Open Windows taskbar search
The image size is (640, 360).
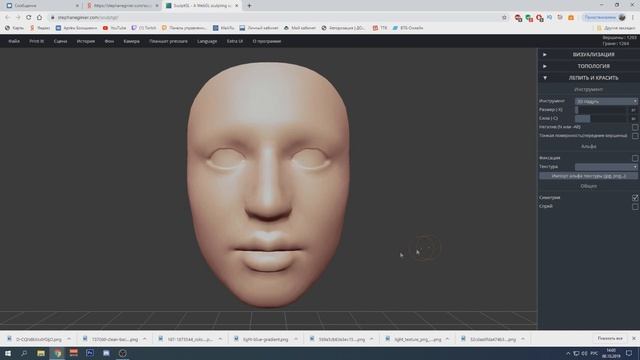24,353
